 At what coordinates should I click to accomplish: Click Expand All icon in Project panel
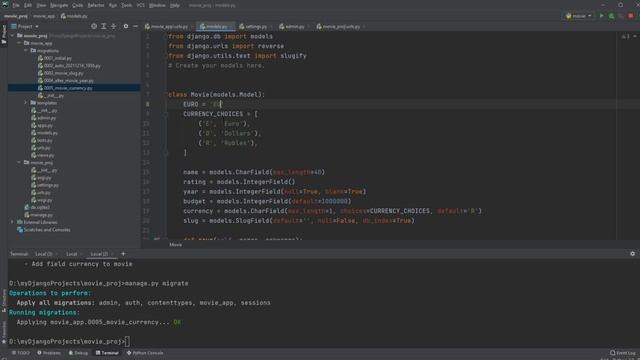(x=104, y=26)
